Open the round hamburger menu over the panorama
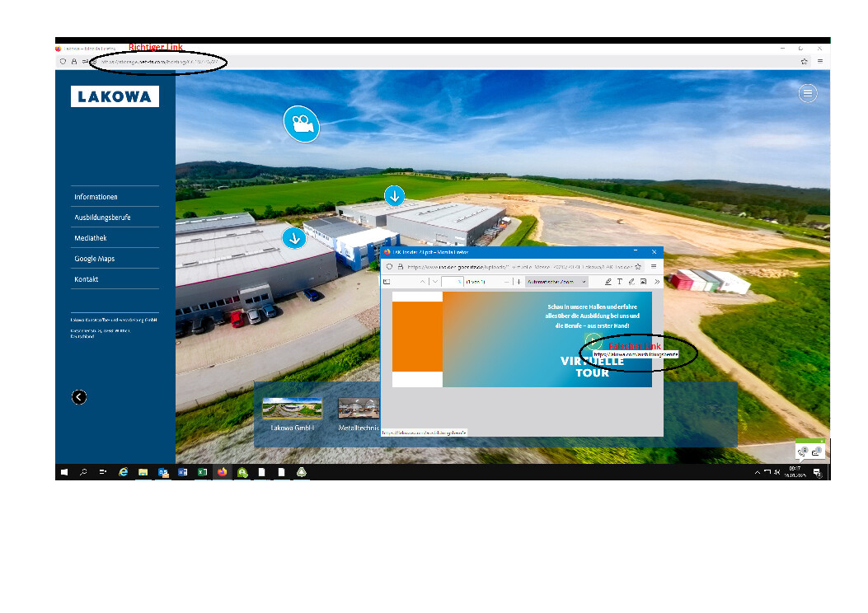Image resolution: width=868 pixels, height=613 pixels. [x=808, y=93]
